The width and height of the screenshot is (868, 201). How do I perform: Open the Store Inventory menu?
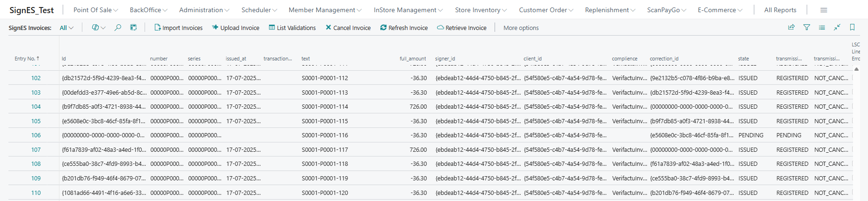point(481,10)
